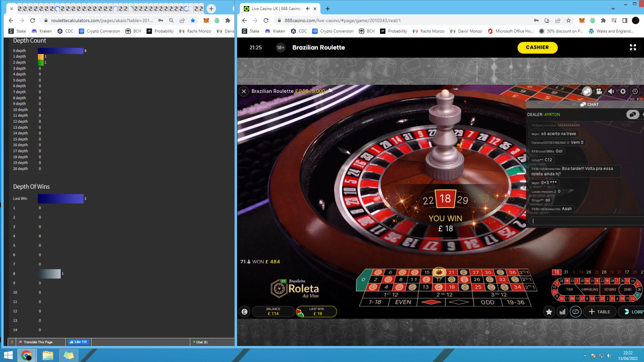Zoom magnifier icon in roulettecalculators address bar
644x362 pixels.
click(171, 21)
